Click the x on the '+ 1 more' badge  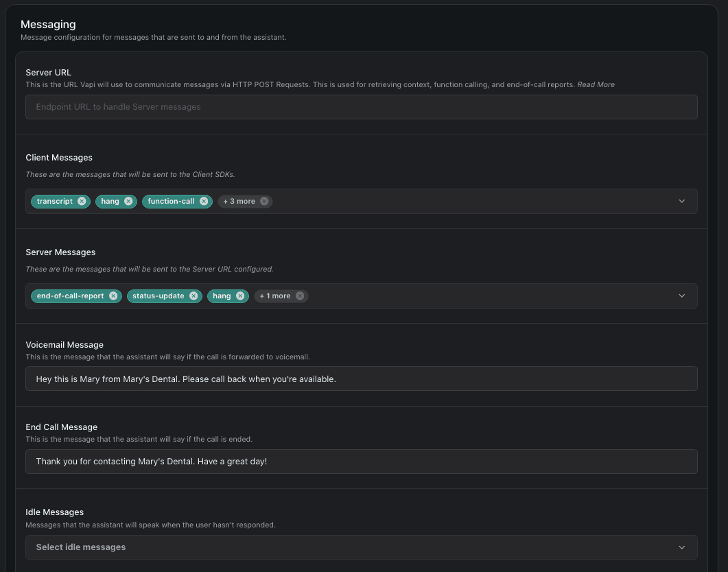click(x=300, y=296)
